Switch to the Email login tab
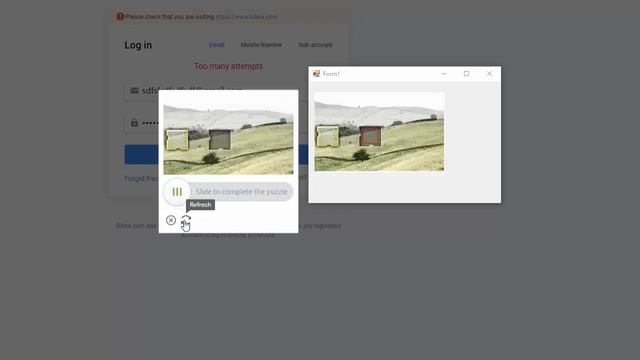The height and width of the screenshot is (360, 640). click(216, 45)
